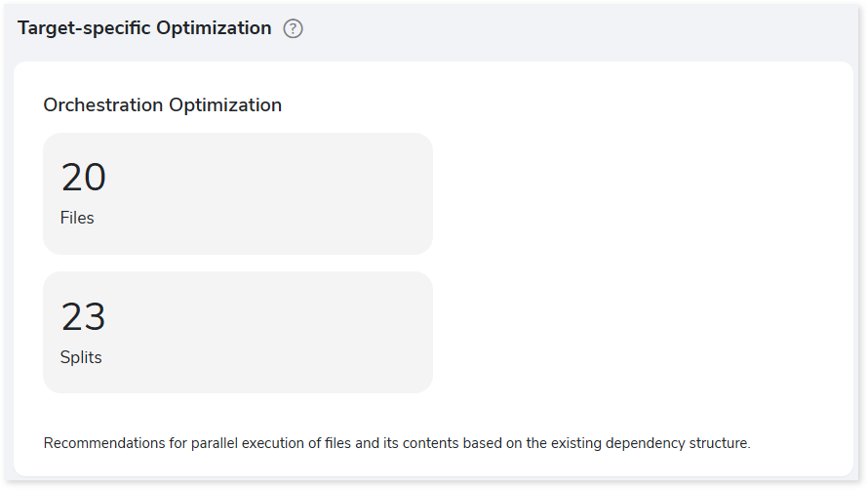Click the number 23 in Splits card
The image size is (868, 490).
point(83,317)
